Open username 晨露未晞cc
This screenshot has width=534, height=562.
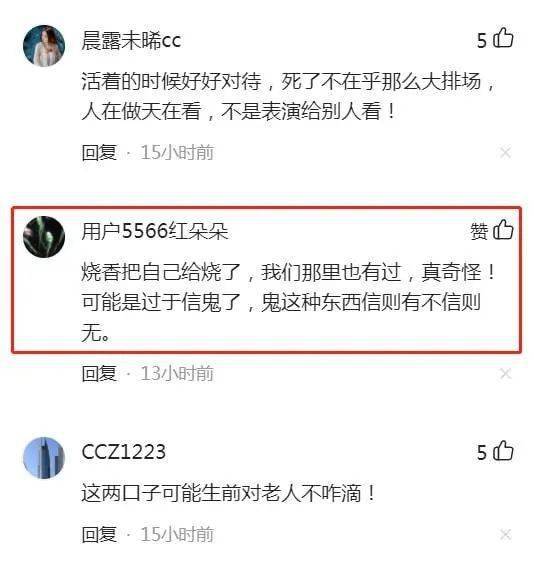(131, 41)
